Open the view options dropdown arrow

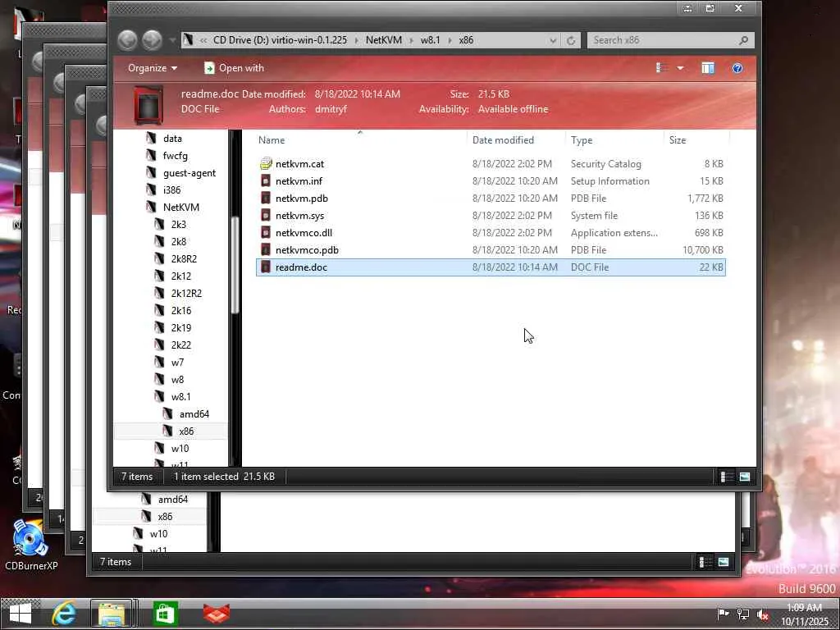tap(680, 68)
